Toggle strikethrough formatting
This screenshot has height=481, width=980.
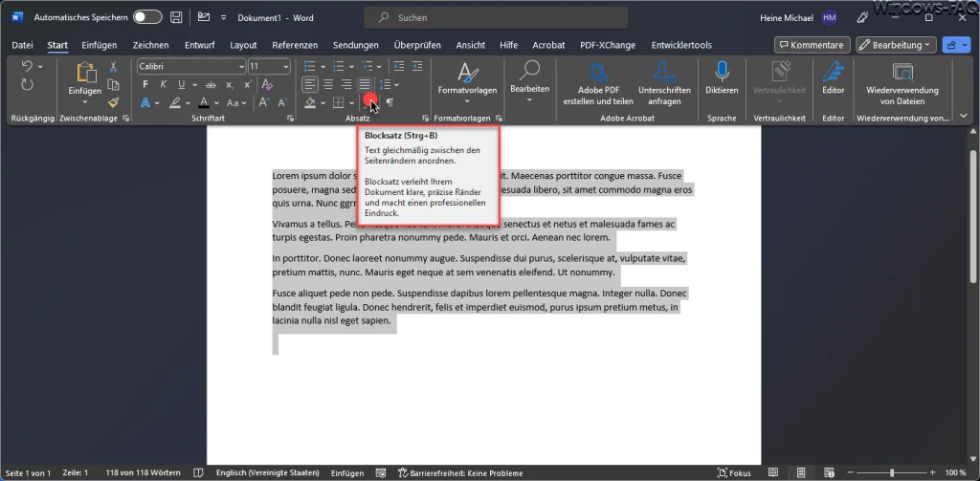[211, 84]
